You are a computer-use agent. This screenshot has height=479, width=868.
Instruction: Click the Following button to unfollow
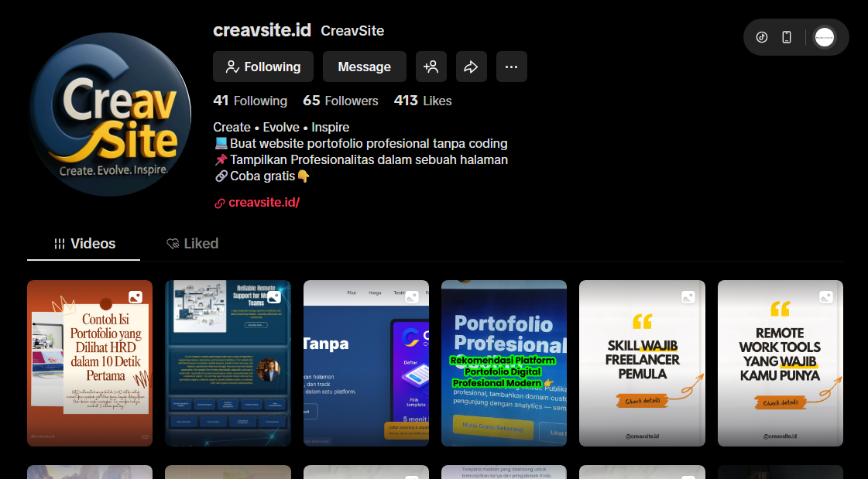(x=262, y=67)
